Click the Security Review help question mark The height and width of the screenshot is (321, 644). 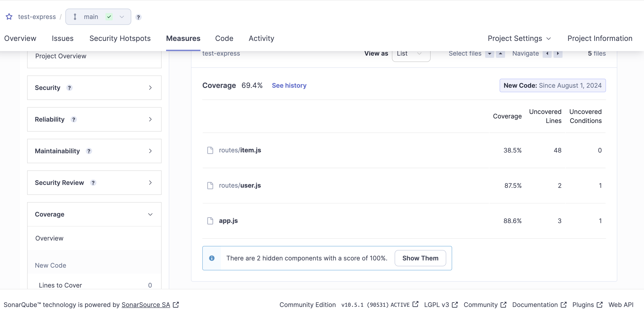(93, 183)
